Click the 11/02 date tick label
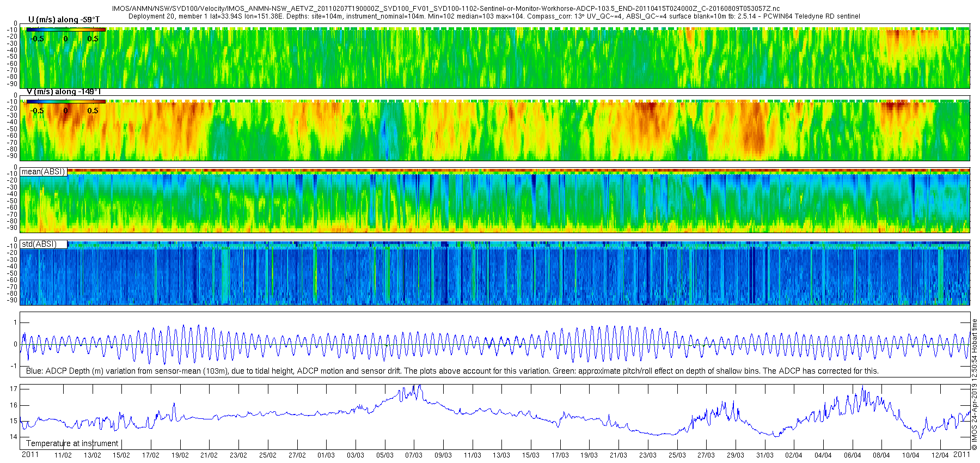This screenshot has height=463, width=980. click(63, 455)
